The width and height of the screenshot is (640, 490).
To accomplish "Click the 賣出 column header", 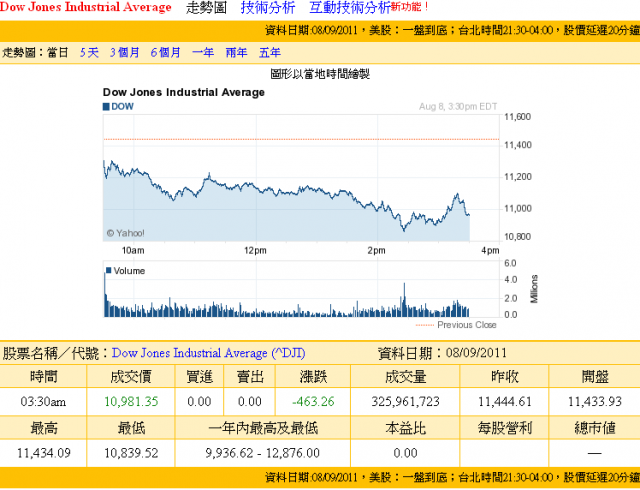I will (x=250, y=376).
